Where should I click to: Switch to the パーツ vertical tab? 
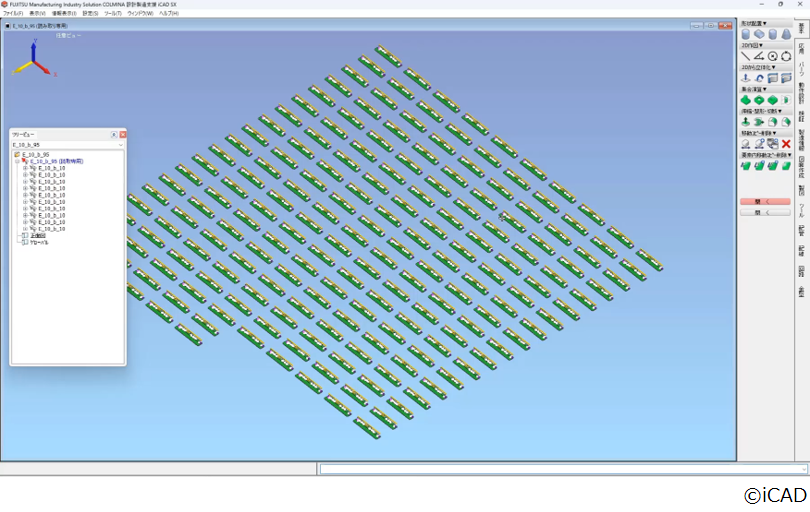(x=801, y=68)
